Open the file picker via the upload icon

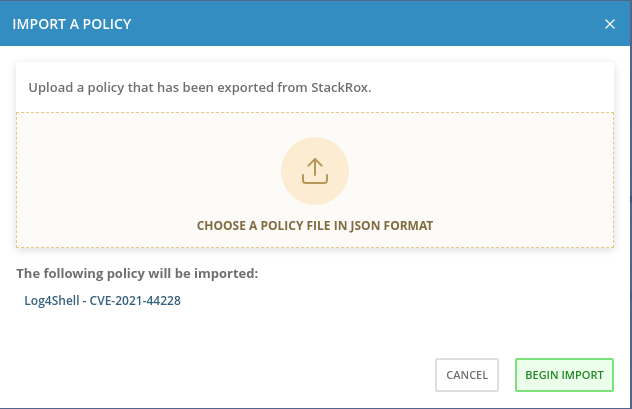coord(315,171)
